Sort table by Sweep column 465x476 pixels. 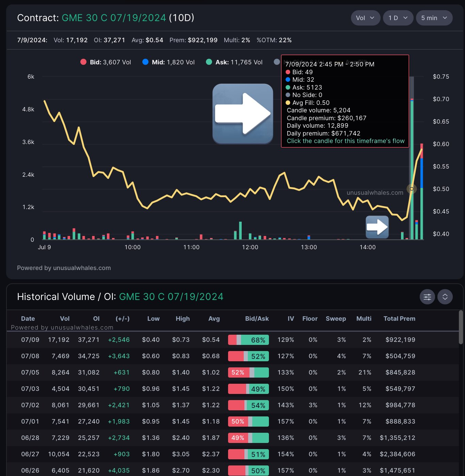(336, 319)
